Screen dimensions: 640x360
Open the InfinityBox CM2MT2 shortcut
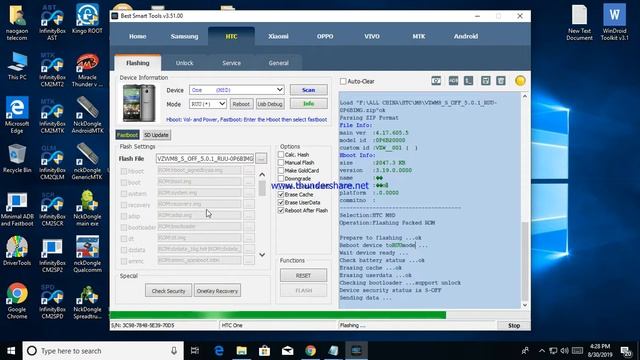coord(52,69)
